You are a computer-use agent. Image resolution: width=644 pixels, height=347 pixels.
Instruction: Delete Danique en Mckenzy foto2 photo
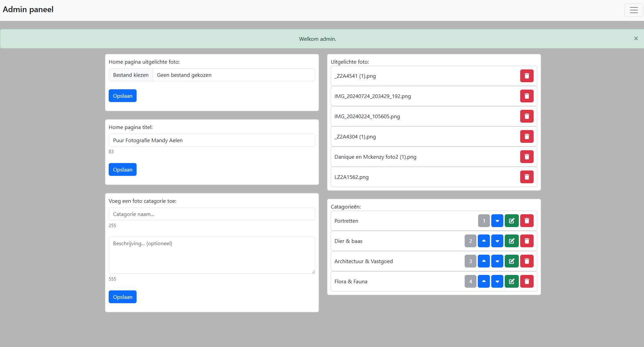click(527, 157)
